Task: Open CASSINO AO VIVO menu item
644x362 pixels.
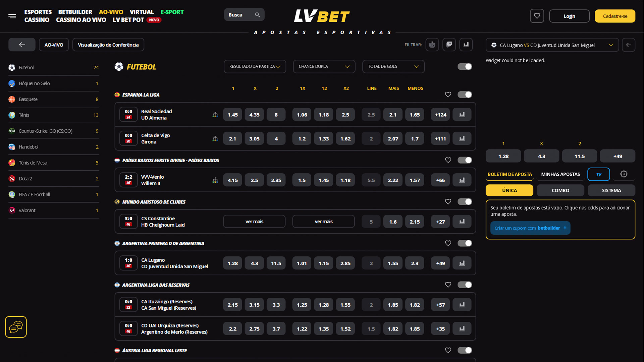Action: (x=81, y=20)
